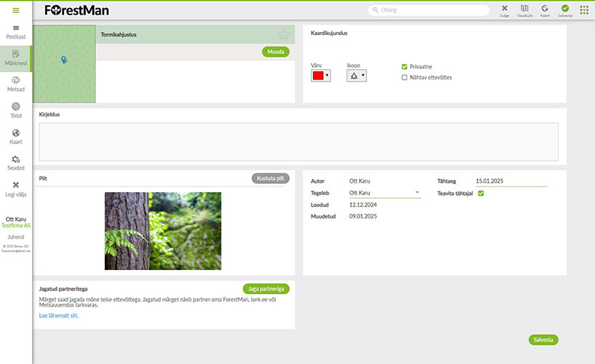
Task: Open Seaded in the sidebar
Action: [x=16, y=162]
